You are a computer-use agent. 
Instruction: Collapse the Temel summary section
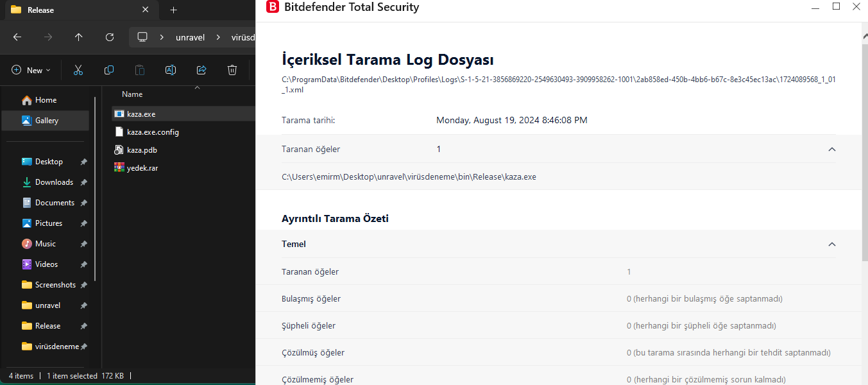(832, 244)
